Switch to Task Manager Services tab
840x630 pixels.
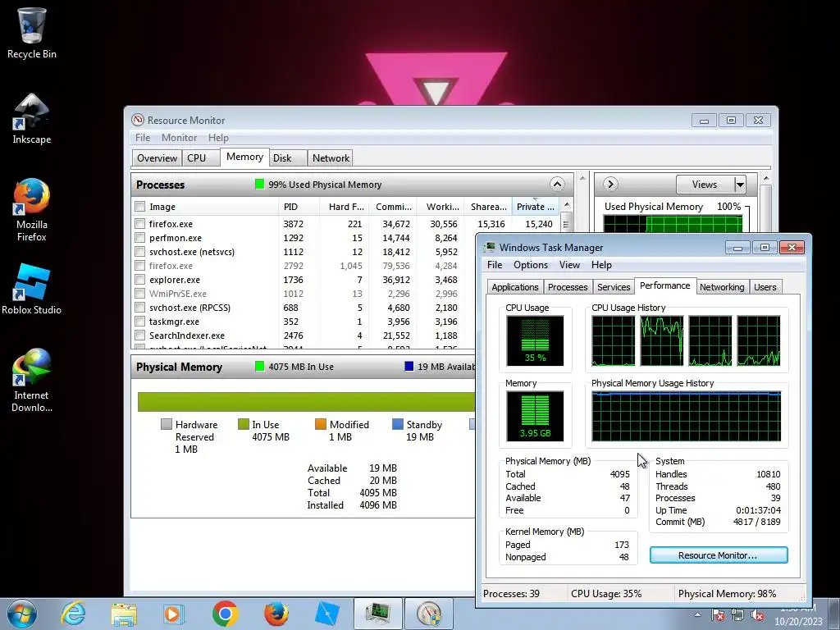click(x=614, y=287)
